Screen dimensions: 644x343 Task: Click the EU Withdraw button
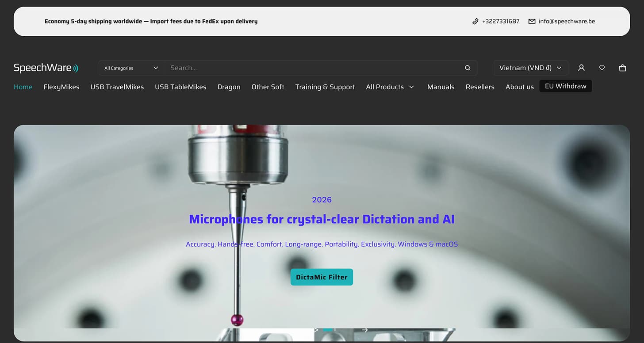[566, 86]
